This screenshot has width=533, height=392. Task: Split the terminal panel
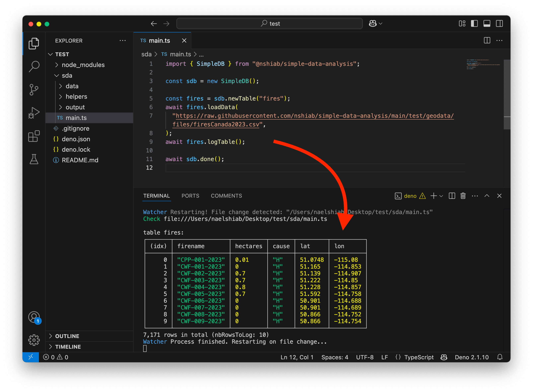click(x=452, y=196)
